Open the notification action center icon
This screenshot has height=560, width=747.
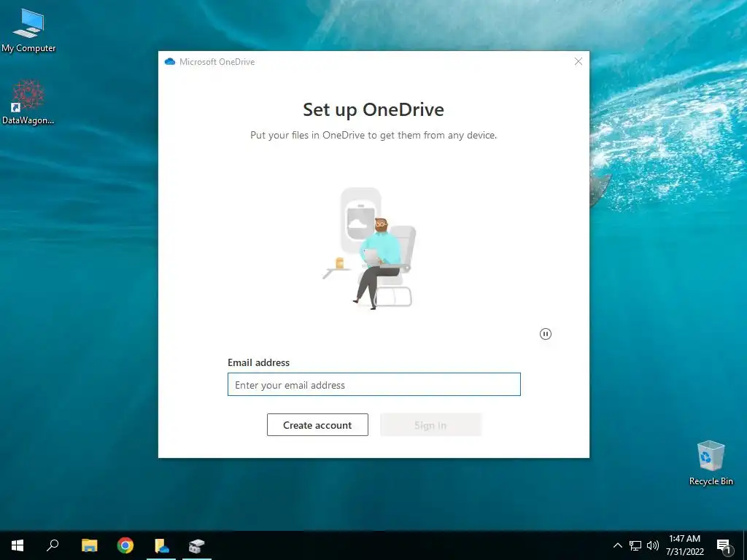(724, 546)
